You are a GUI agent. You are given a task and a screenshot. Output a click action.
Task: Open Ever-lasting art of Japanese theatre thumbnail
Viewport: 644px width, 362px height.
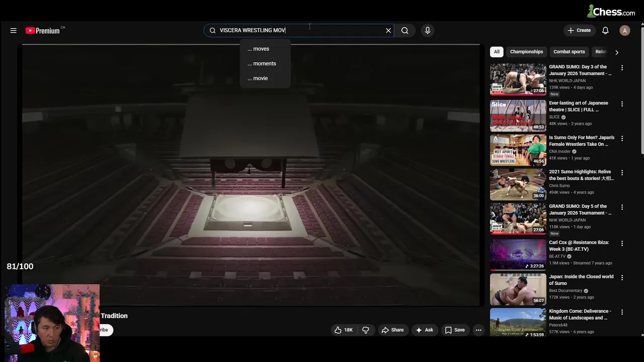click(518, 115)
